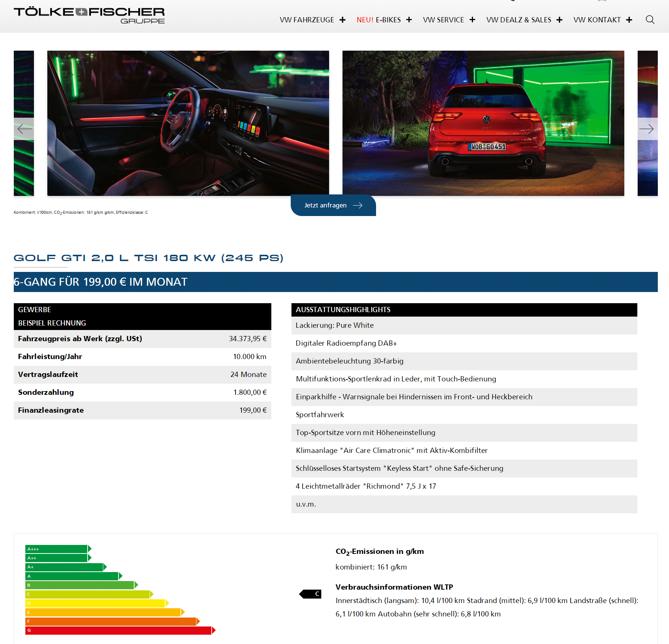Click the Golf GTI 2,0 L TSI heading
Screen dimensions: 669x644
[149, 258]
